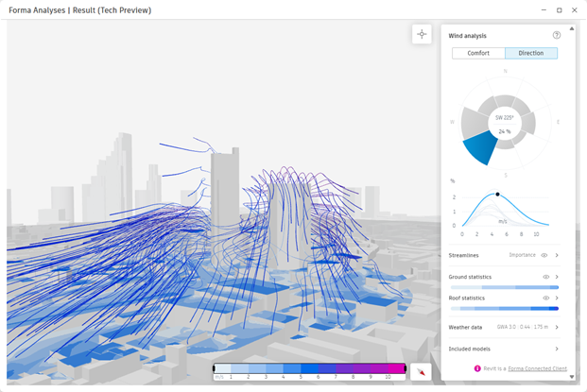Select the Direction tab
The width and height of the screenshot is (587, 392).
pyautogui.click(x=530, y=53)
